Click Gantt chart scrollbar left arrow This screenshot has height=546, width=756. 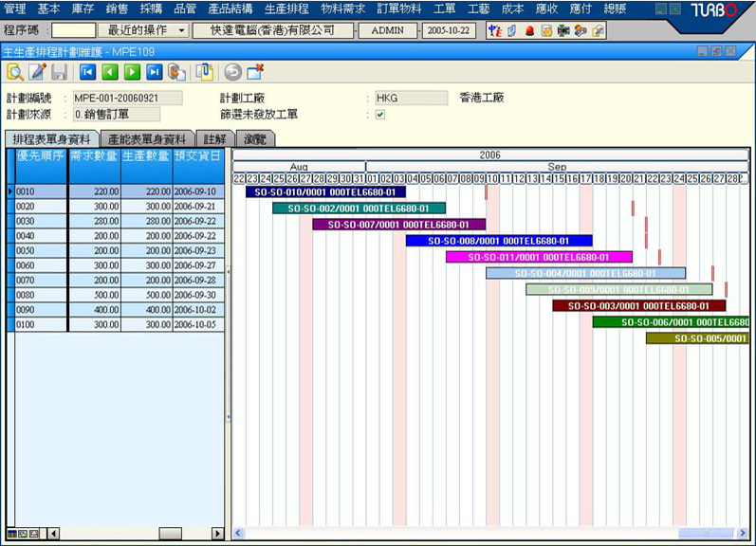tap(238, 533)
